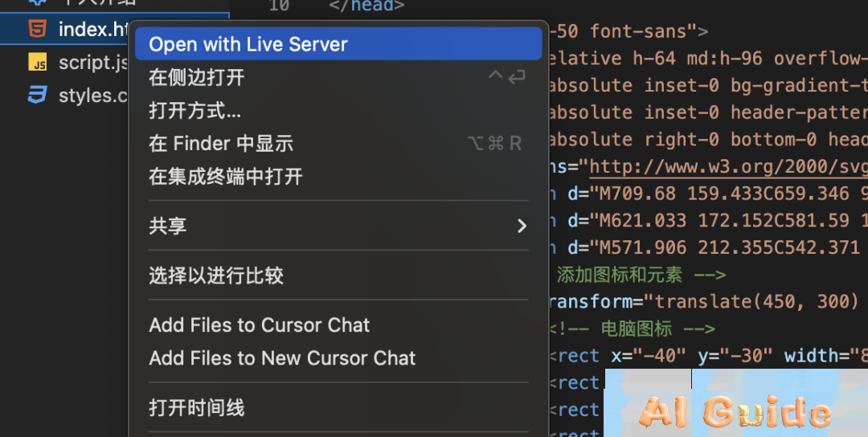The width and height of the screenshot is (868, 437).
Task: Click the CSS icon of styles.css
Action: click(38, 95)
